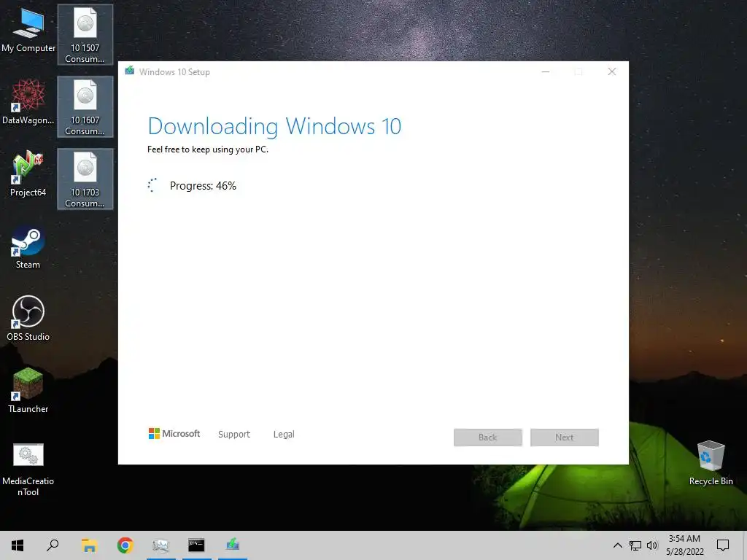Click 'Feel free to keep using your PC.'

(x=208, y=149)
